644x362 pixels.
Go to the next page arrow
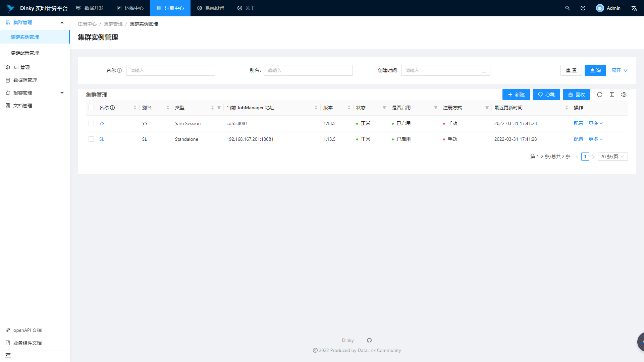click(593, 157)
